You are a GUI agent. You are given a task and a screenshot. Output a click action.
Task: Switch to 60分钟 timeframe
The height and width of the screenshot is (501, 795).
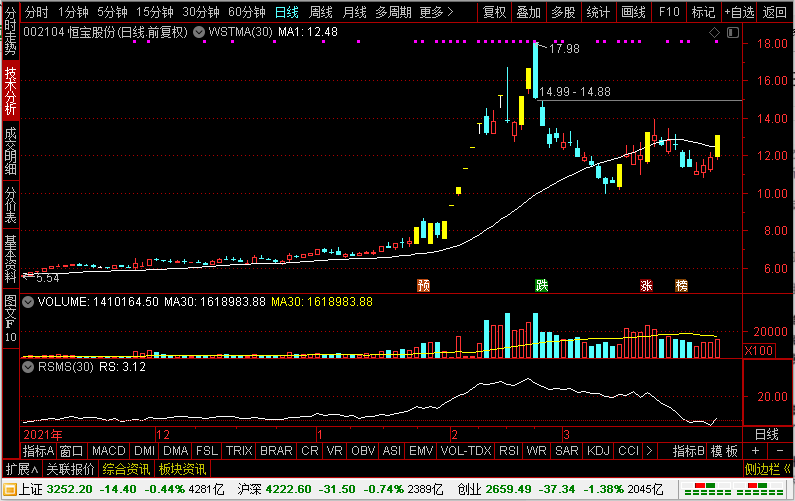tap(246, 12)
